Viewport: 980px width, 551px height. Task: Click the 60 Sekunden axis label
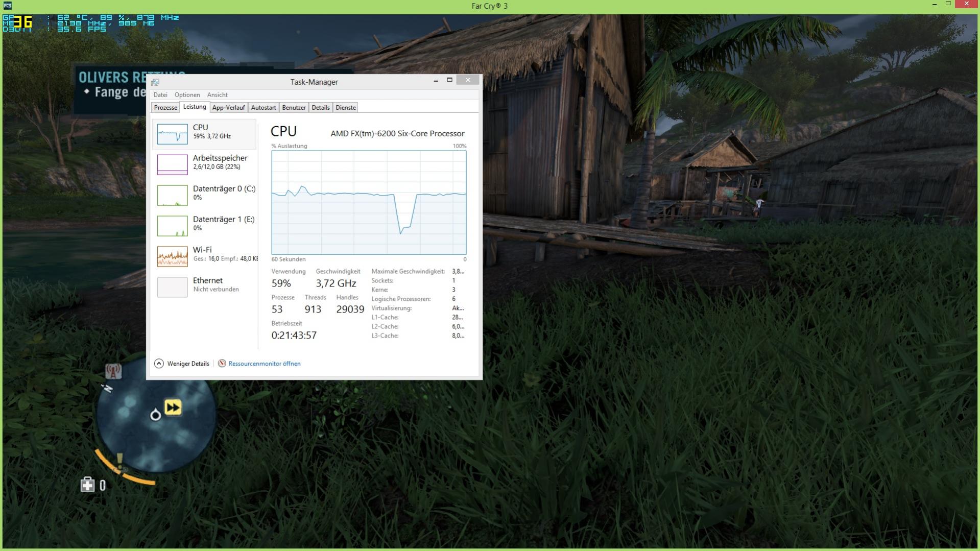pyautogui.click(x=289, y=259)
